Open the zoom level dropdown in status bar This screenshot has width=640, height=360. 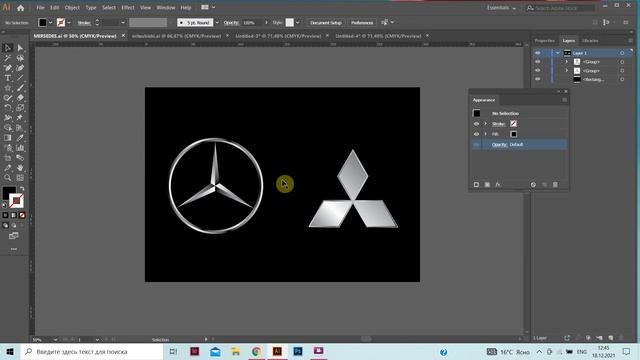(55, 340)
